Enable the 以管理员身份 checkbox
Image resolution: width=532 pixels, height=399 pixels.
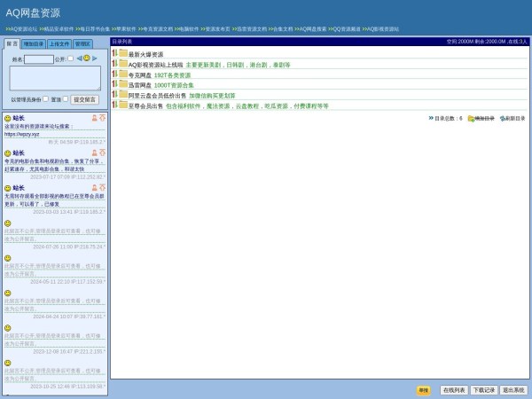click(x=45, y=99)
